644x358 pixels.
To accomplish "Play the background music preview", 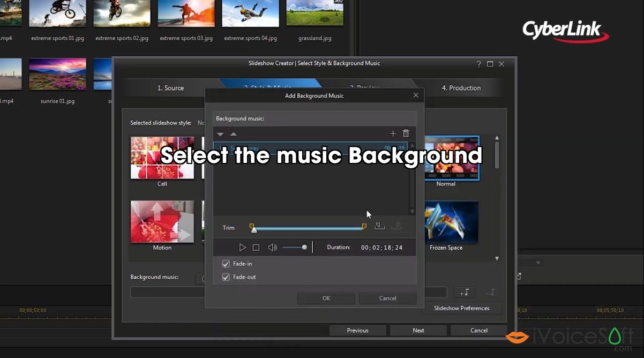I will coord(242,248).
